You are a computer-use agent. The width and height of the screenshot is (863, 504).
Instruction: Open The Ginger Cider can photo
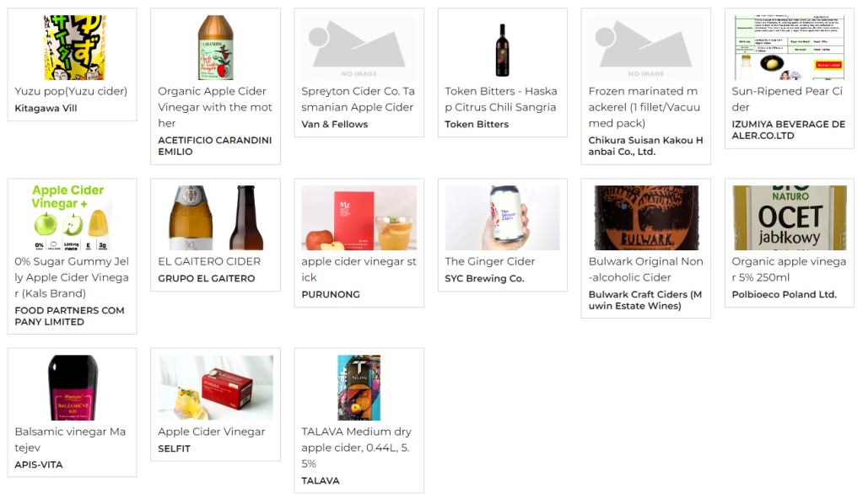pyautogui.click(x=502, y=217)
